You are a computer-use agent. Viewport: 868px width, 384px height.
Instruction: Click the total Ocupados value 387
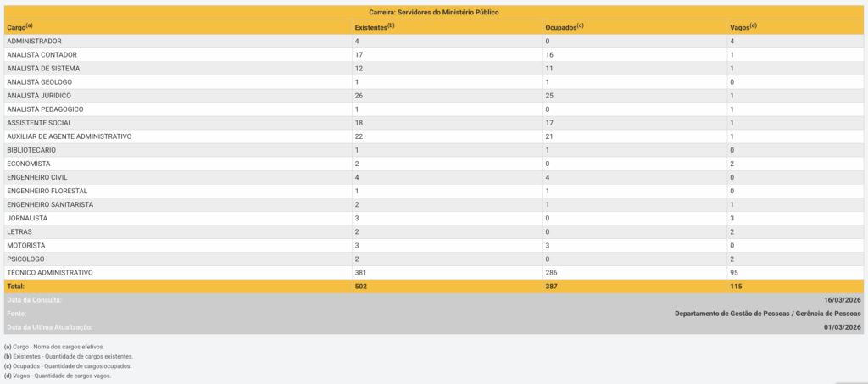coord(552,287)
